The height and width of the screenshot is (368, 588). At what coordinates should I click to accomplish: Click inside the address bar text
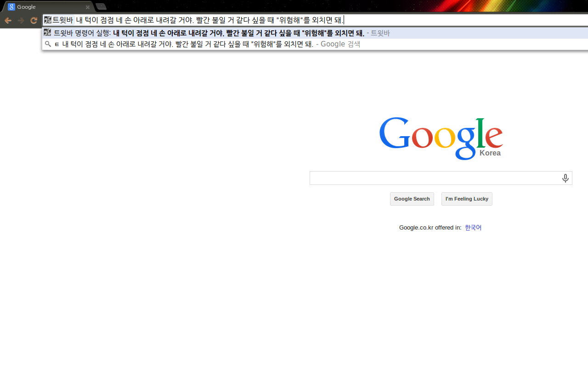click(x=209, y=20)
